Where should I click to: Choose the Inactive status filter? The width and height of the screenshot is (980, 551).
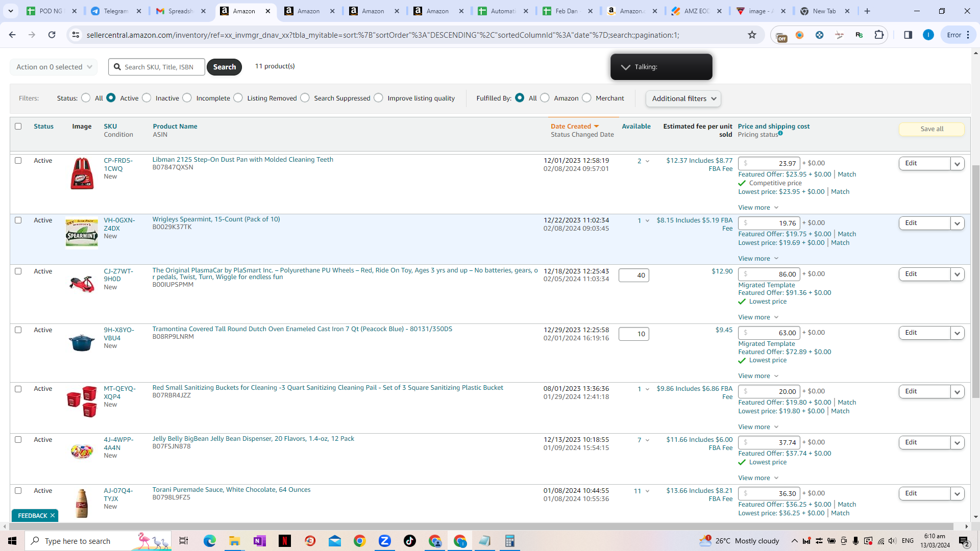[146, 98]
